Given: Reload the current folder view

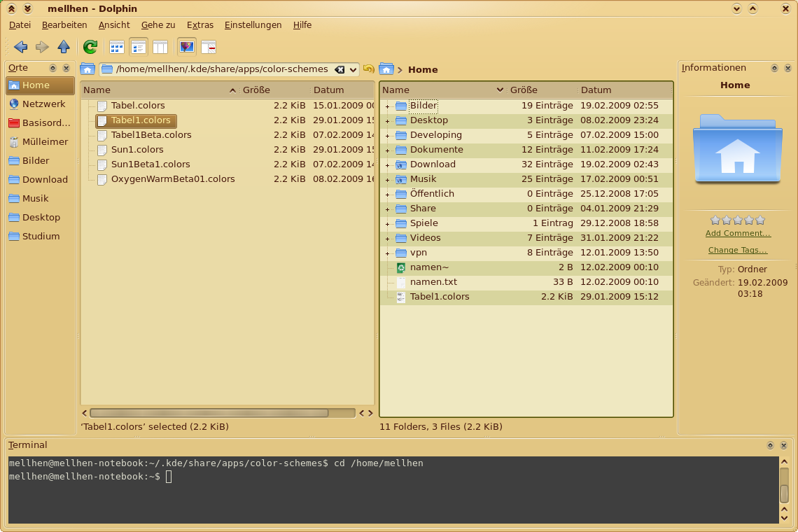Looking at the screenshot, I should 90,47.
